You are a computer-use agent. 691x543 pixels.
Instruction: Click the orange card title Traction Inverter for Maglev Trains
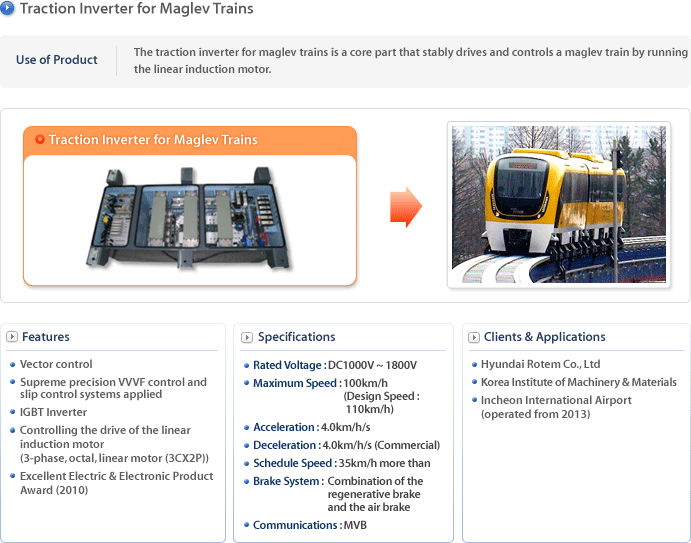click(x=153, y=140)
